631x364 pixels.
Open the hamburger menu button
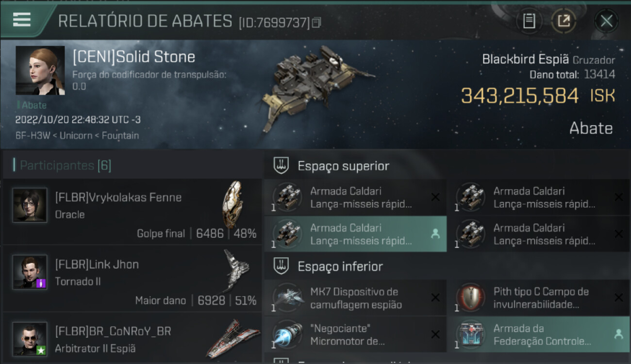(x=22, y=19)
